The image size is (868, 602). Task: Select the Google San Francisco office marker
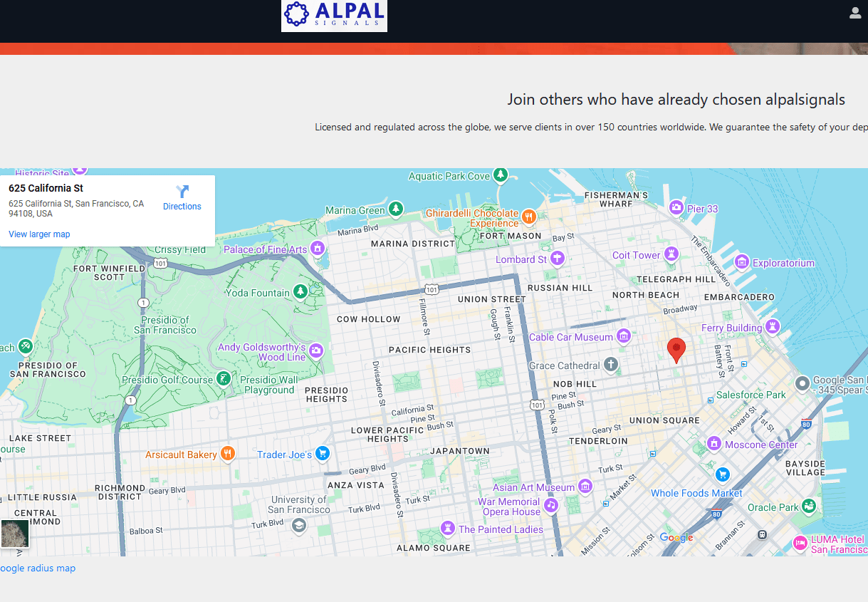point(802,384)
